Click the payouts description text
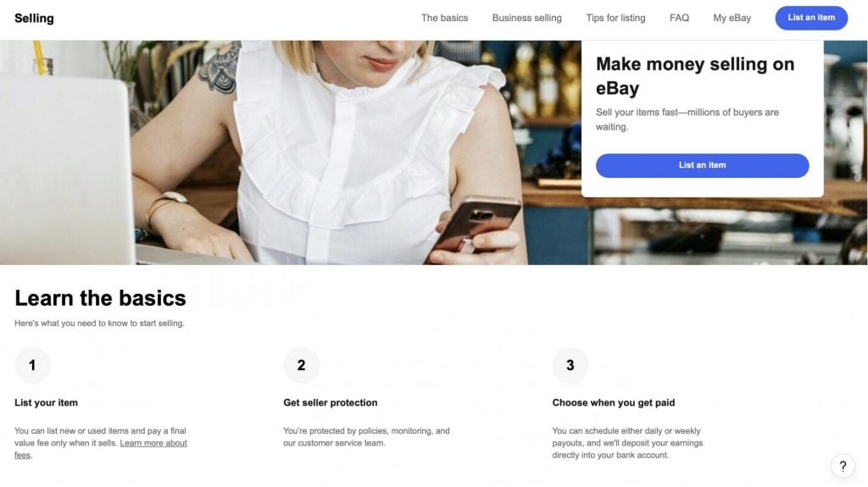This screenshot has height=487, width=868. (627, 443)
